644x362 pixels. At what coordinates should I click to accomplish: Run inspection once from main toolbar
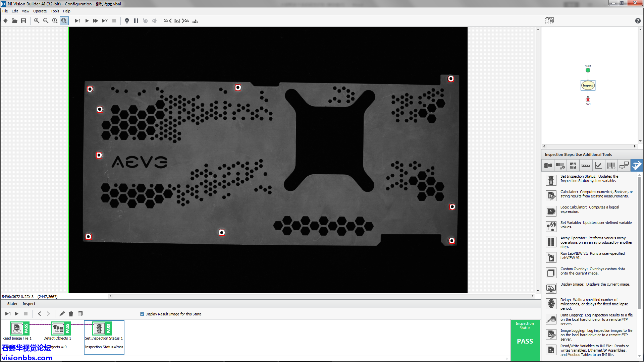(x=77, y=21)
